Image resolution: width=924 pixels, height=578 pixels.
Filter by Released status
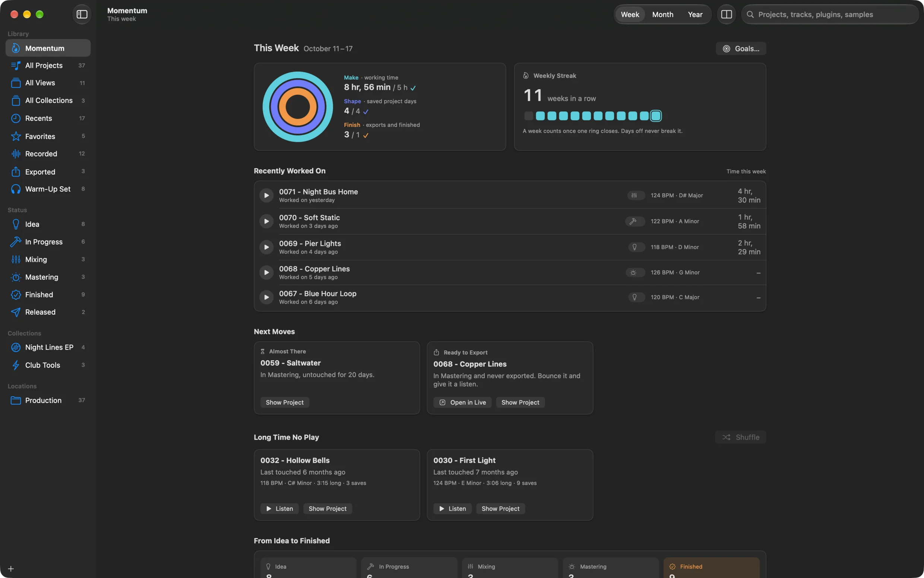pyautogui.click(x=48, y=312)
